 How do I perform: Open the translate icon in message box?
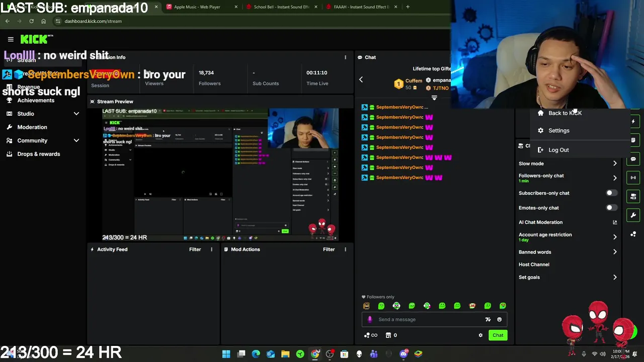488,319
